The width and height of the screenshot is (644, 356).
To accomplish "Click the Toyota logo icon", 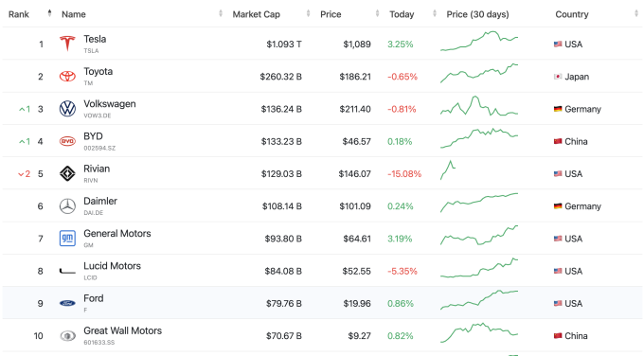I will click(67, 76).
